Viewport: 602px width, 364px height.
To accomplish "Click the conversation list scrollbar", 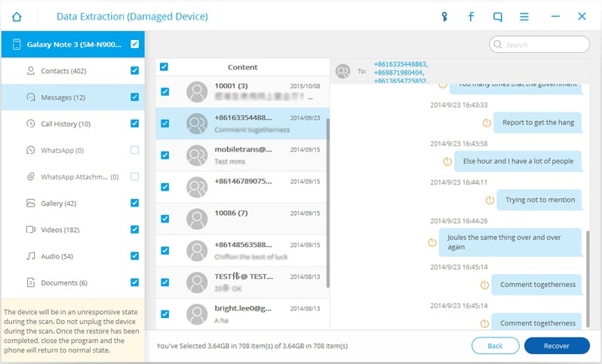I will (327, 203).
